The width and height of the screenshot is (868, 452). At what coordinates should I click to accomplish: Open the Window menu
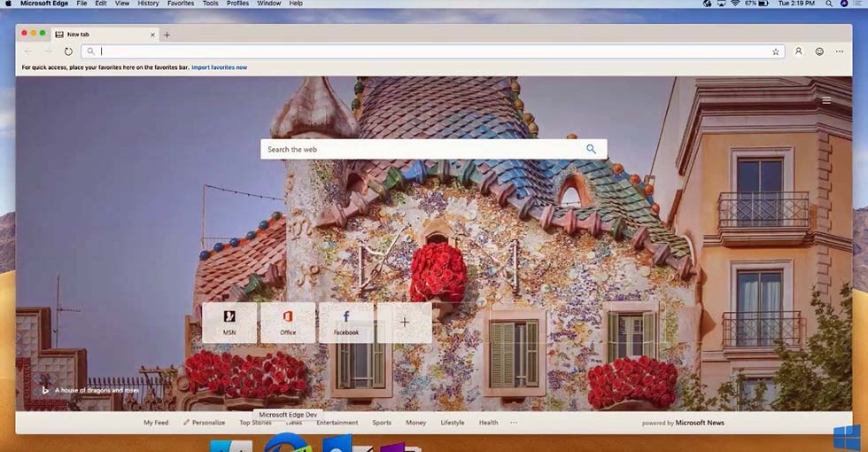pos(269,4)
